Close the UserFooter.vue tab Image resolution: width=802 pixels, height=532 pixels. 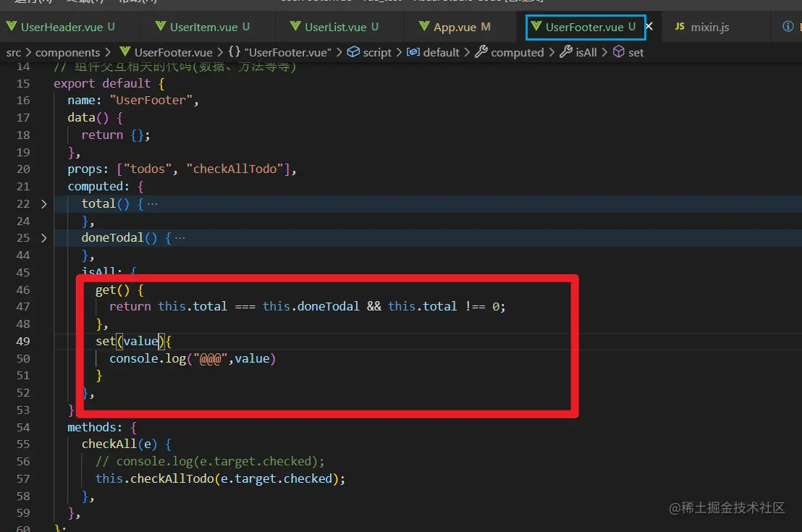coord(649,26)
